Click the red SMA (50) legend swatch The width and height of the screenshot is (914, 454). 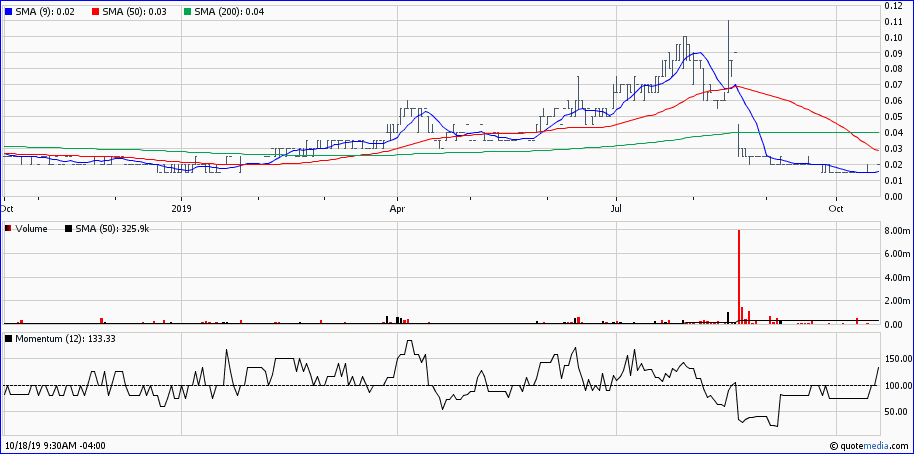click(95, 10)
